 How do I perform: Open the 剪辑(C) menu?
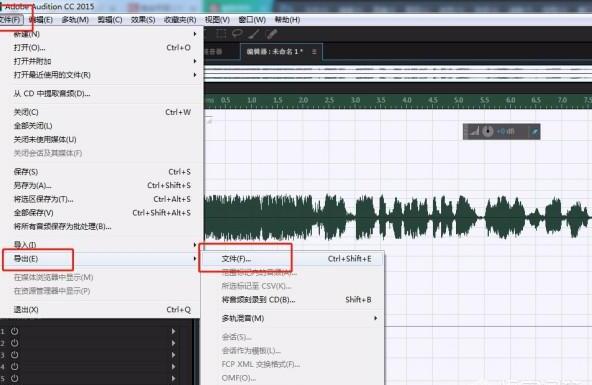point(110,20)
